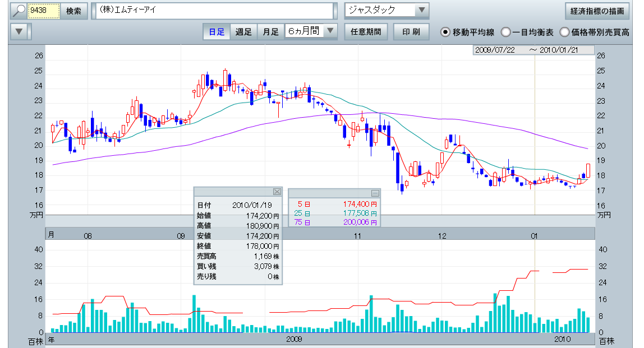Print the chart with 印刷 button
Image resolution: width=644 pixels, height=348 pixels.
coord(411,32)
